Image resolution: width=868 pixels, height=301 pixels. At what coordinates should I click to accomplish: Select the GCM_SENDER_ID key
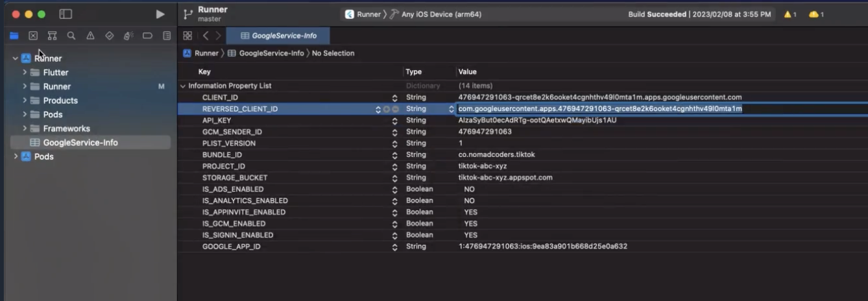click(232, 132)
